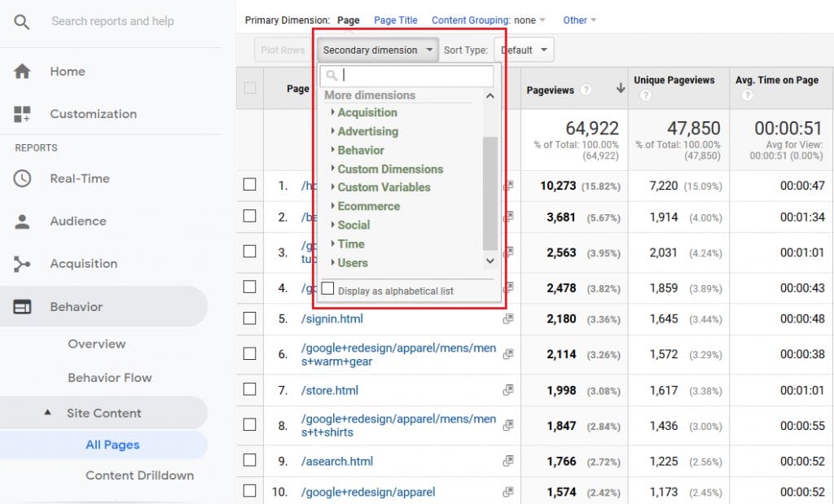Click the Audience person icon
The height and width of the screenshot is (504, 834).
tap(22, 221)
